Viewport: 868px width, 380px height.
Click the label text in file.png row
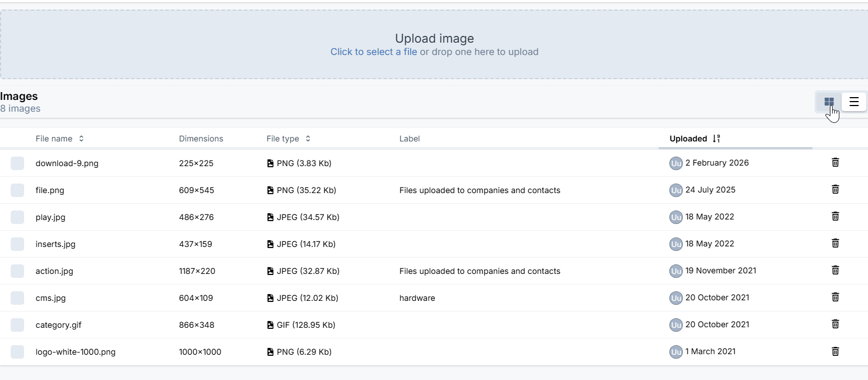[x=480, y=190]
